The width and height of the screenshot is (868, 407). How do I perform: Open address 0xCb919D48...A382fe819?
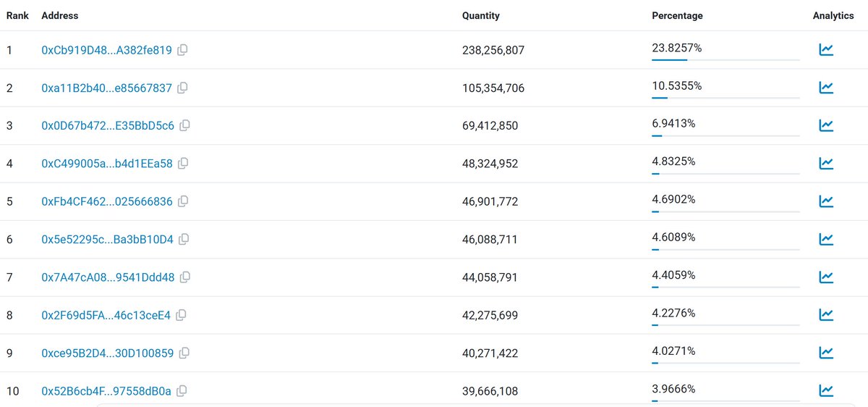click(107, 50)
